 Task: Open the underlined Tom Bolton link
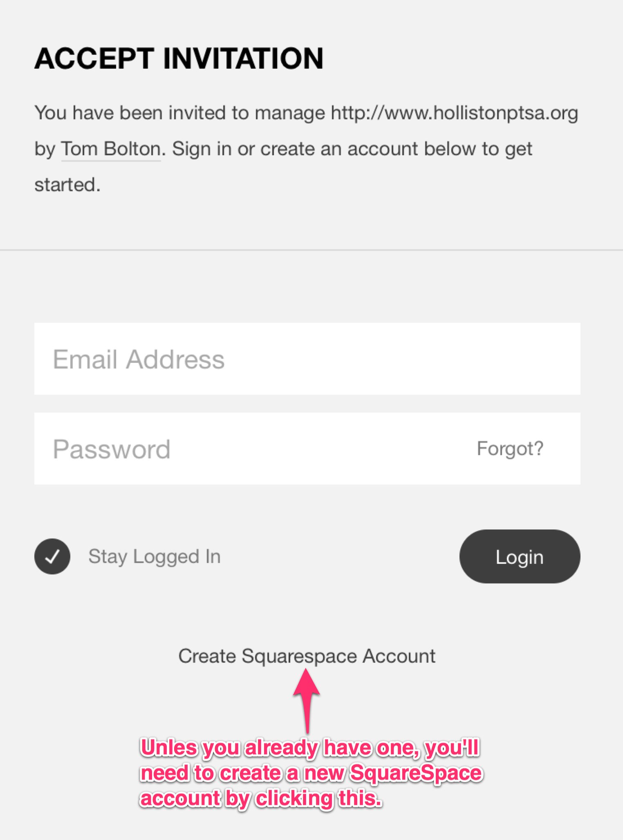tap(111, 149)
